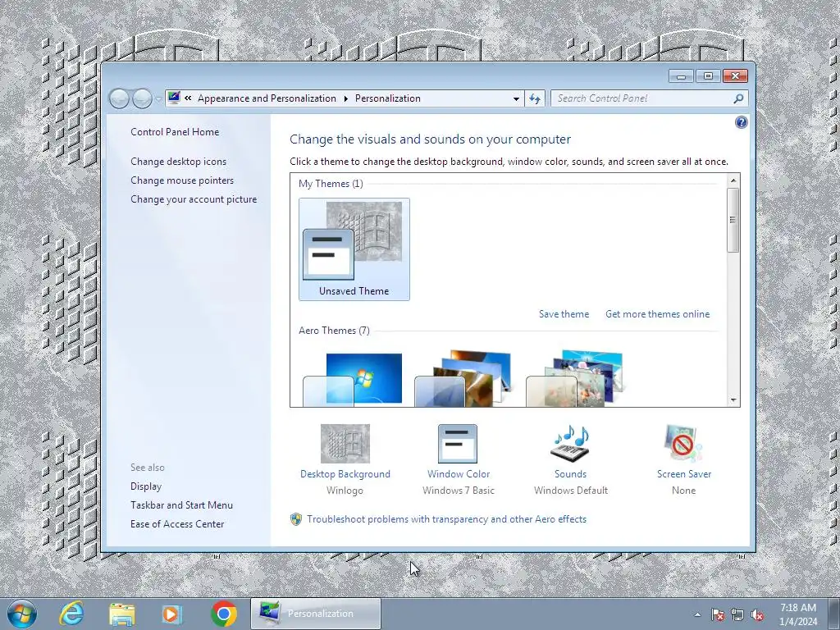Click the Aero Themes (7) heading
The height and width of the screenshot is (630, 840).
[x=335, y=331]
